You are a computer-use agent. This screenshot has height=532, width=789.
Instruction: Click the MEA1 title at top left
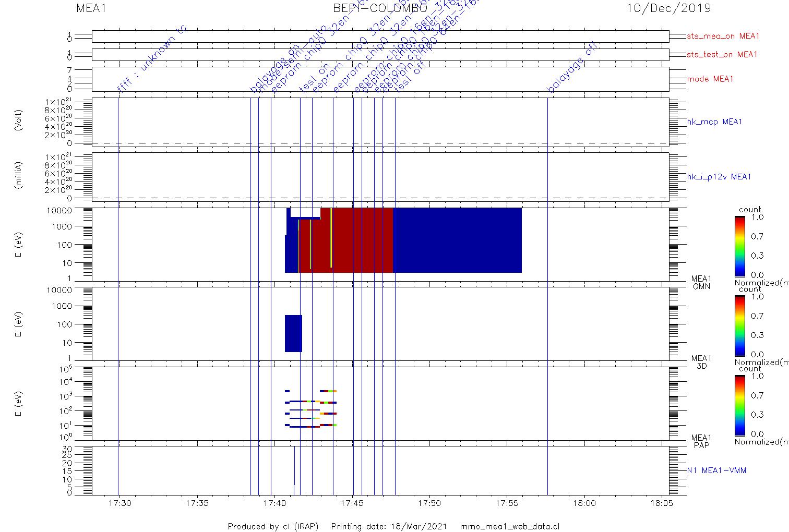pyautogui.click(x=91, y=8)
